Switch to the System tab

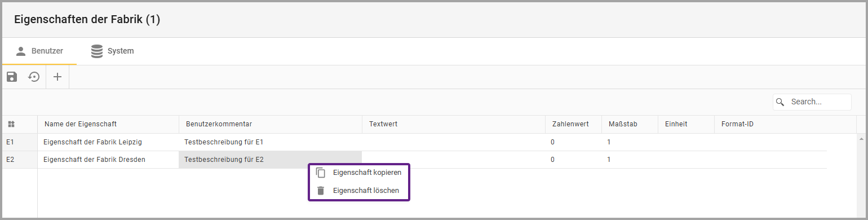click(113, 51)
